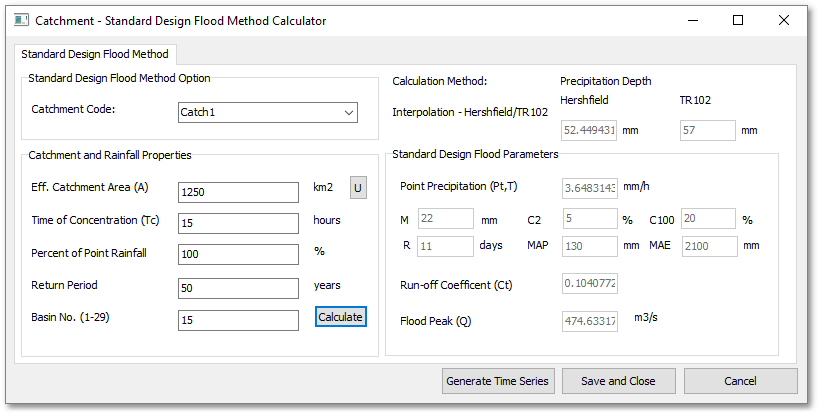819x415 pixels.
Task: Click the MAP field showing 130
Action: (590, 246)
